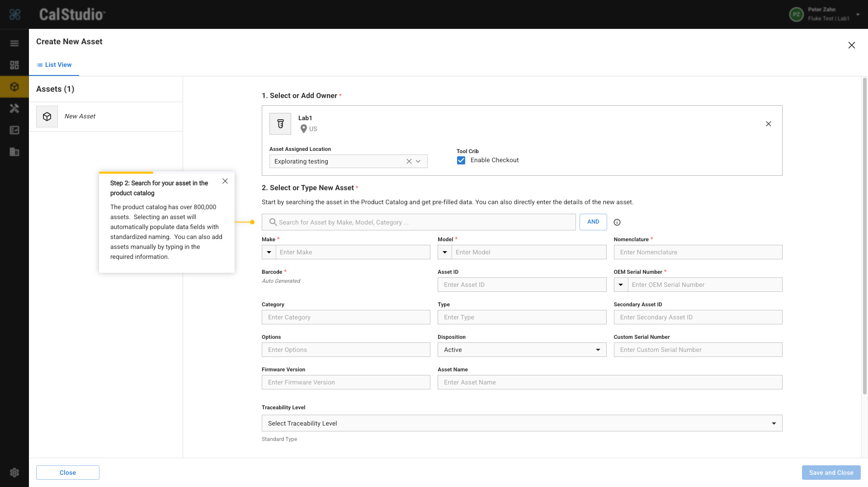Select New Asset in the assets list
Viewport: 868px width, 487px height.
[106, 117]
